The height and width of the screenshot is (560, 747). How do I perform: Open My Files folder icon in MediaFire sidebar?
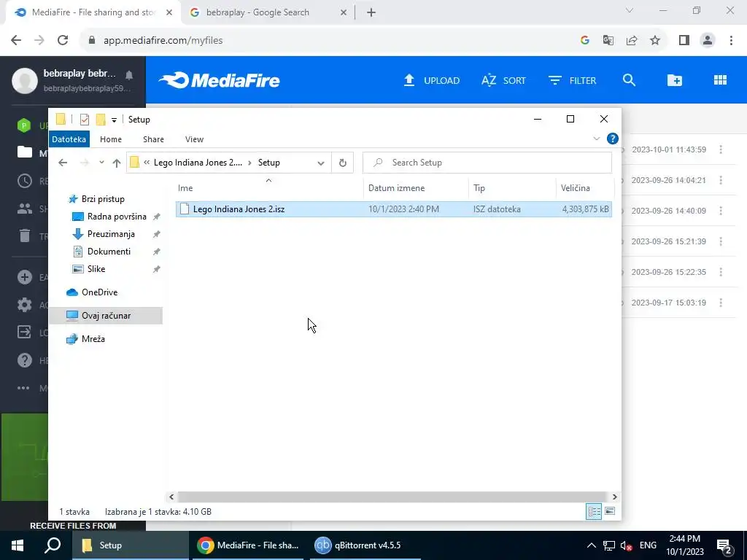coord(25,152)
